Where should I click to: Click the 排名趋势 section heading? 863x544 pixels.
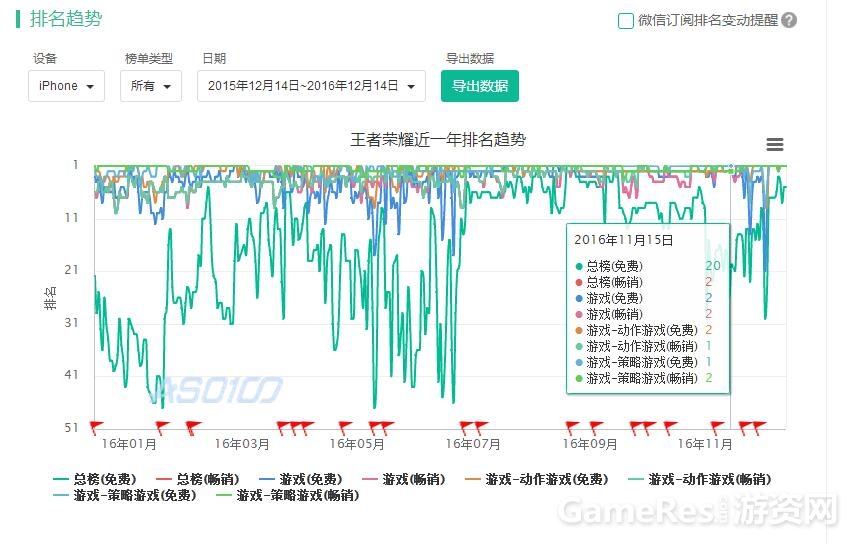point(66,19)
